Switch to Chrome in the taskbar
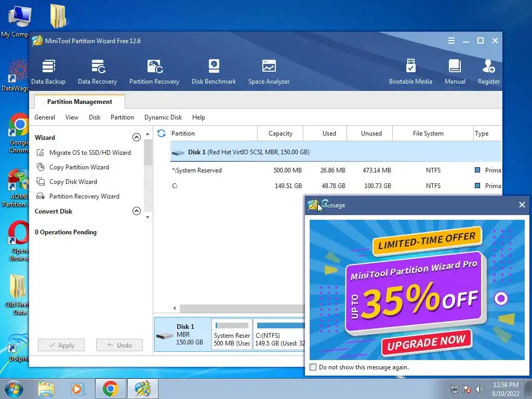This screenshot has height=399, width=532. 110,389
